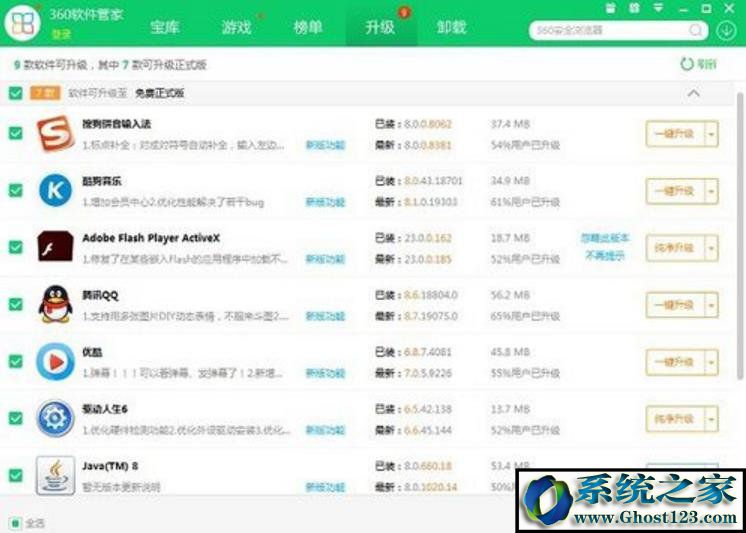Viewport: 746px width, 533px height.
Task: Click the Java(TM) 8 icon
Action: coord(56,475)
